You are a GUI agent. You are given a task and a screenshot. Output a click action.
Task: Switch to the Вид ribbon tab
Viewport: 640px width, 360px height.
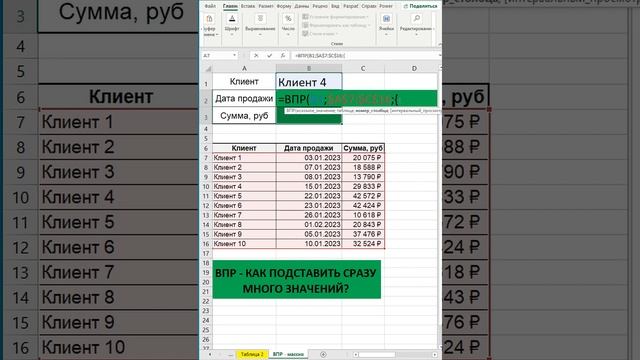click(x=335, y=6)
